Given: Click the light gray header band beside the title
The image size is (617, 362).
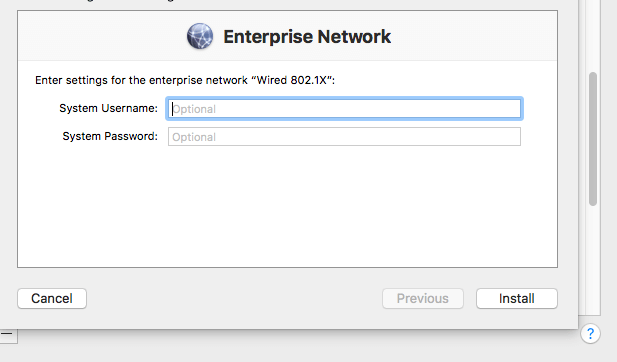Looking at the screenshot, I should coord(472,36).
